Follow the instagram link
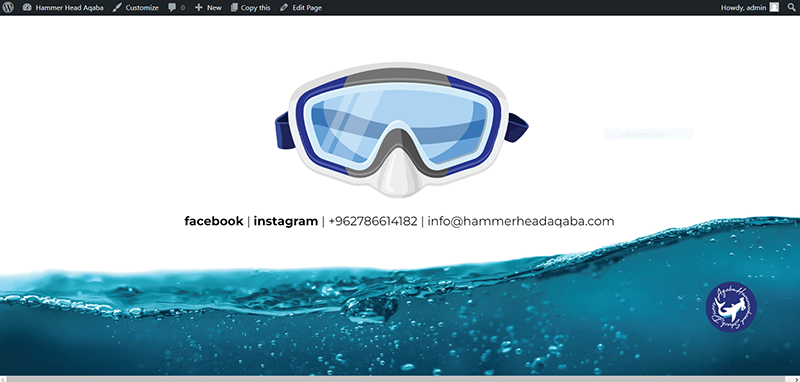The image size is (800, 382). point(286,221)
